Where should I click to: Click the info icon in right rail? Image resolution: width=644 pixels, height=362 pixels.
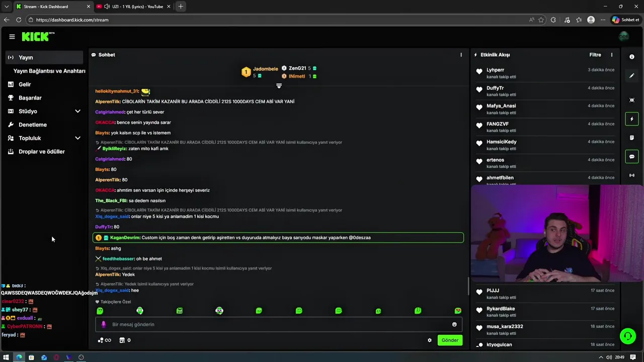(x=632, y=57)
